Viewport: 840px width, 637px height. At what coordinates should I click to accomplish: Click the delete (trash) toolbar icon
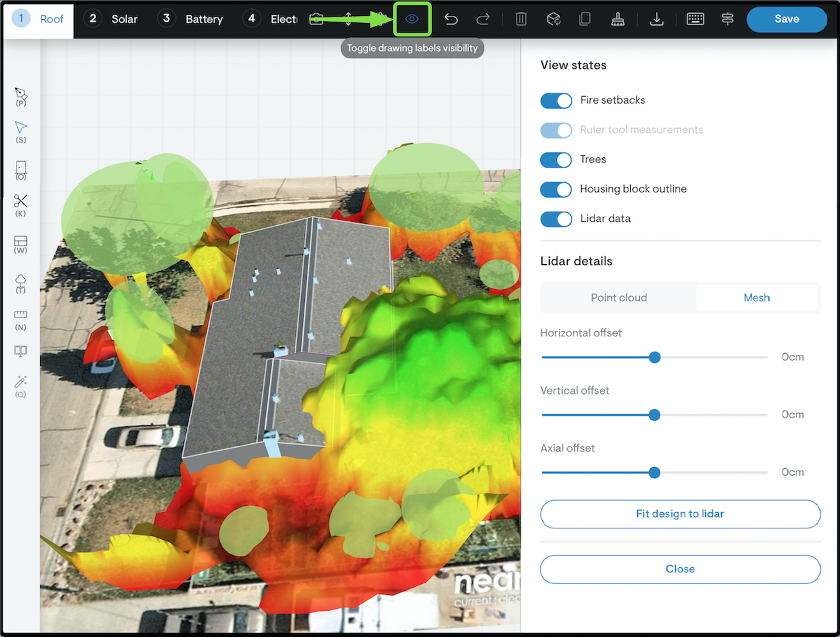pyautogui.click(x=521, y=19)
